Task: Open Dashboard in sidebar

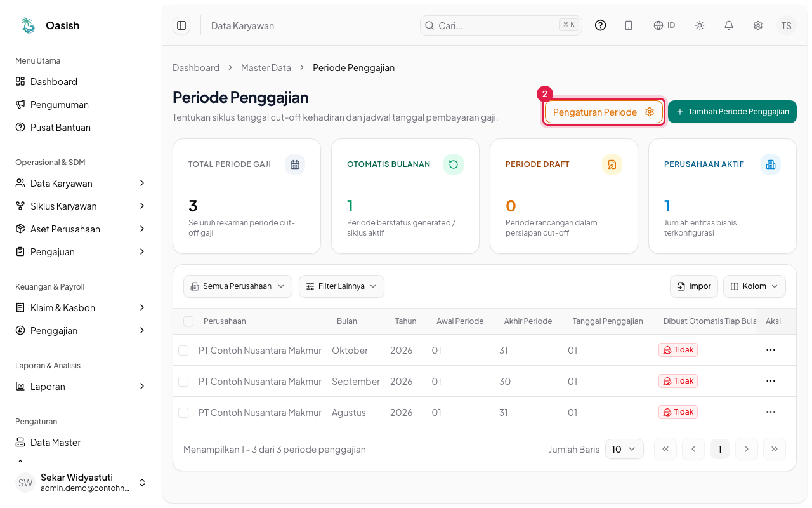Action: [81, 81]
